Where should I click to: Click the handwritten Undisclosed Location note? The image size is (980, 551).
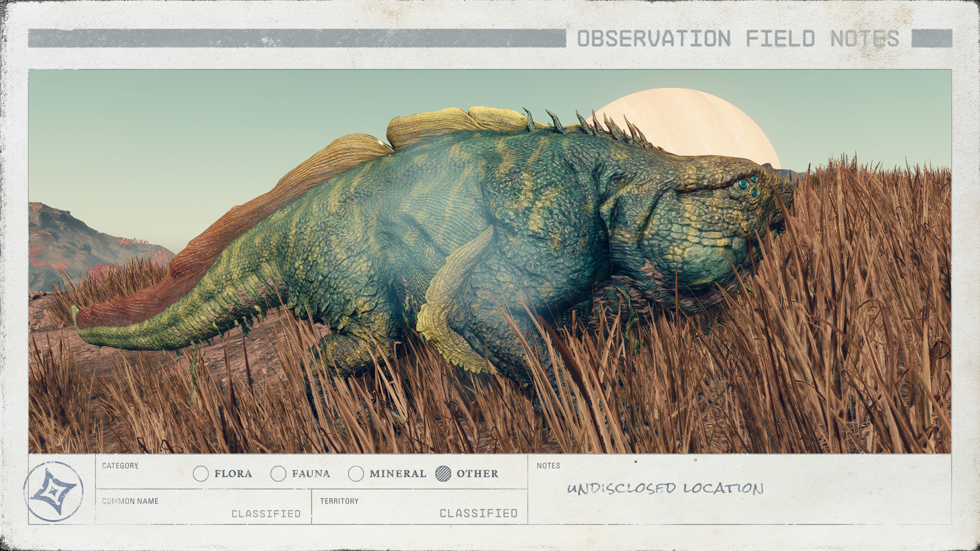coord(665,488)
